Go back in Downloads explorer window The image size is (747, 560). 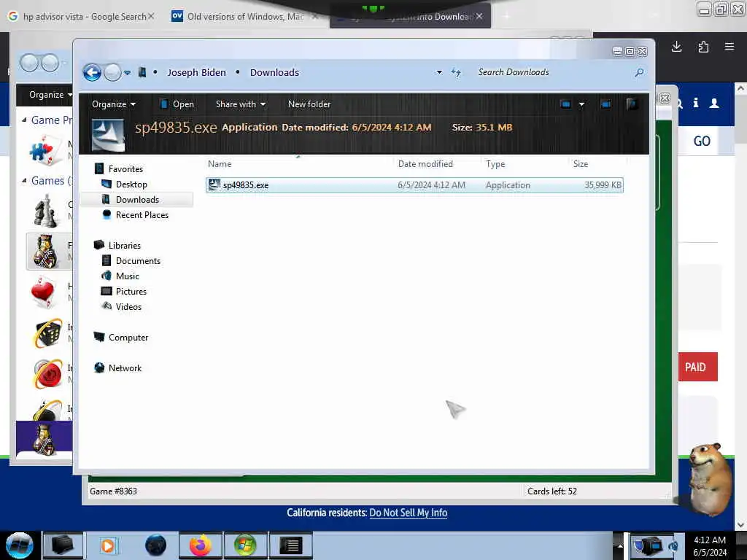tap(92, 72)
